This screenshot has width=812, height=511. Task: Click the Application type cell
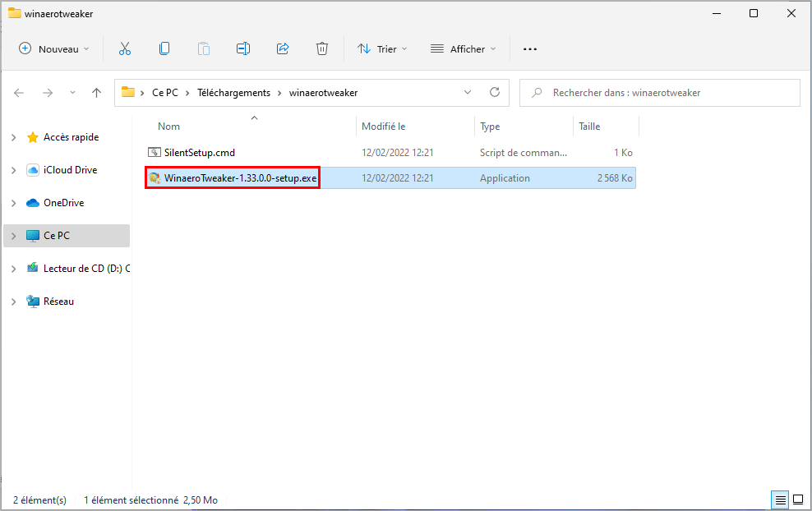coord(505,178)
